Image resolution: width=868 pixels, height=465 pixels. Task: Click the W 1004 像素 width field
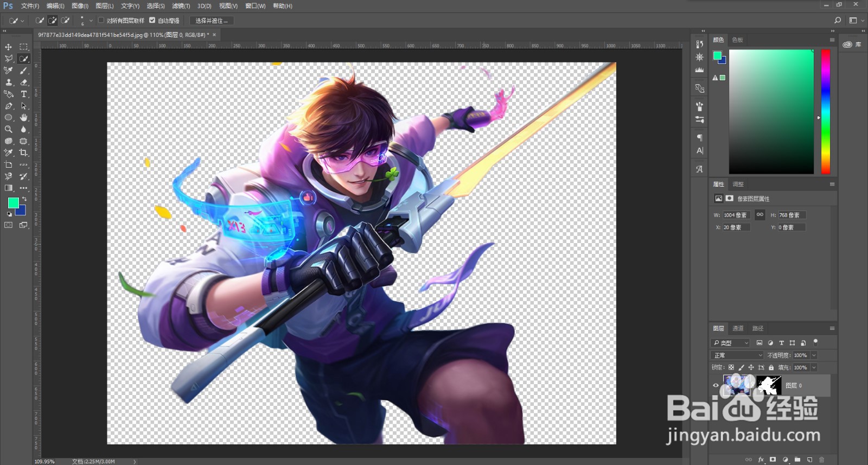736,215
